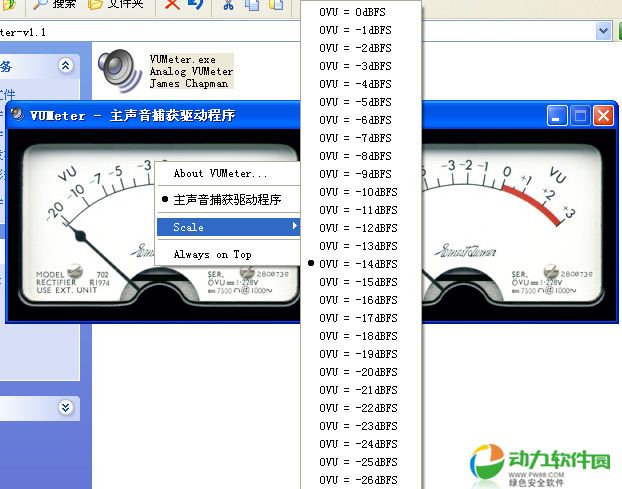The width and height of the screenshot is (622, 489).
Task: Click the Search (搜索) toolbar button
Action: [x=55, y=5]
